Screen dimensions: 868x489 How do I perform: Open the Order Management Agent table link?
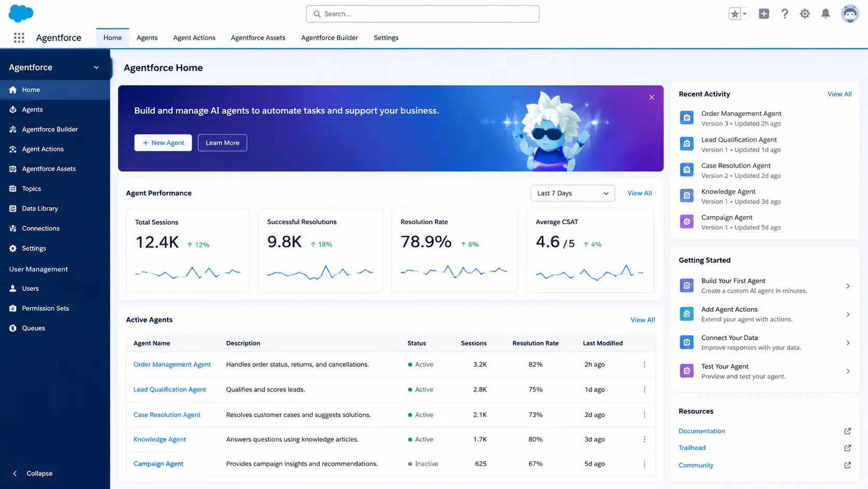pyautogui.click(x=172, y=365)
